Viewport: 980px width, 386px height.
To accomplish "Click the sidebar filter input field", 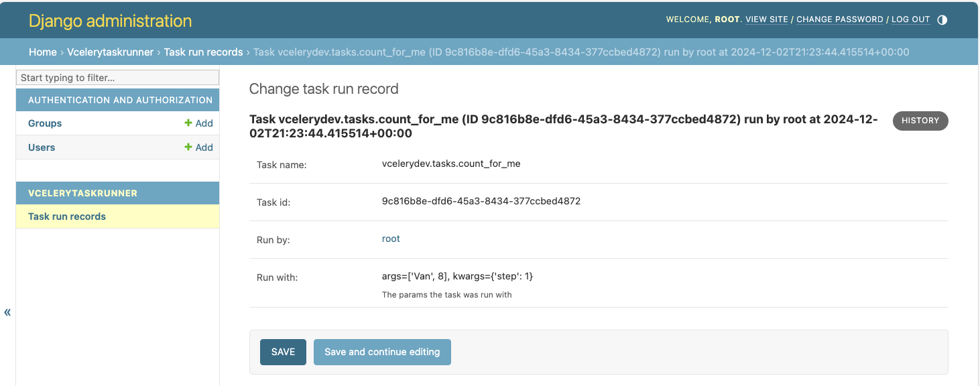I will (x=117, y=77).
